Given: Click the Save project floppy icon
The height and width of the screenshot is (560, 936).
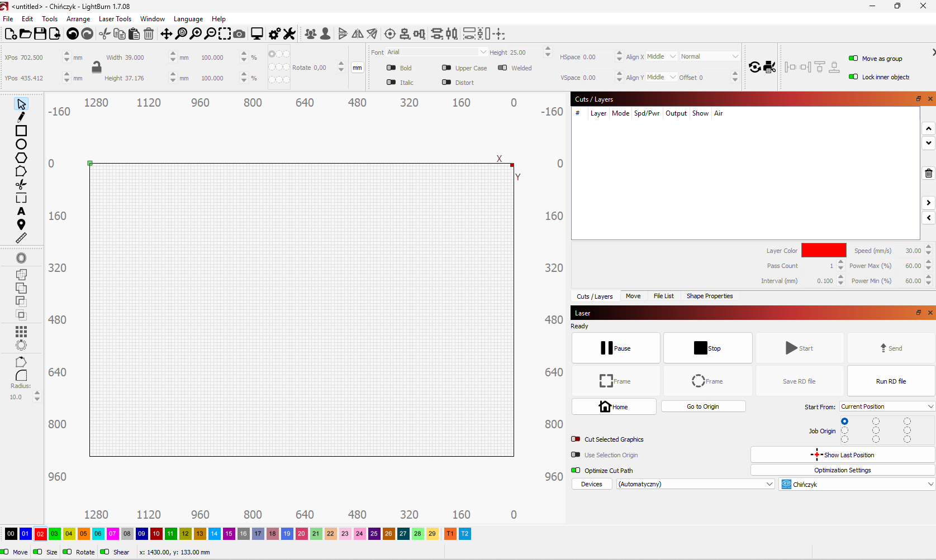Looking at the screenshot, I should pos(40,34).
